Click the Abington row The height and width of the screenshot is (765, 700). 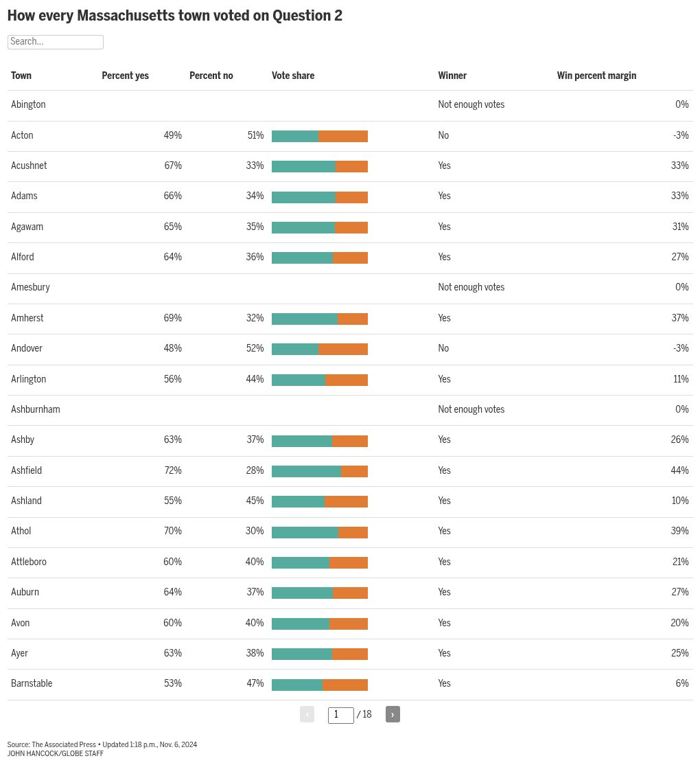tap(28, 105)
